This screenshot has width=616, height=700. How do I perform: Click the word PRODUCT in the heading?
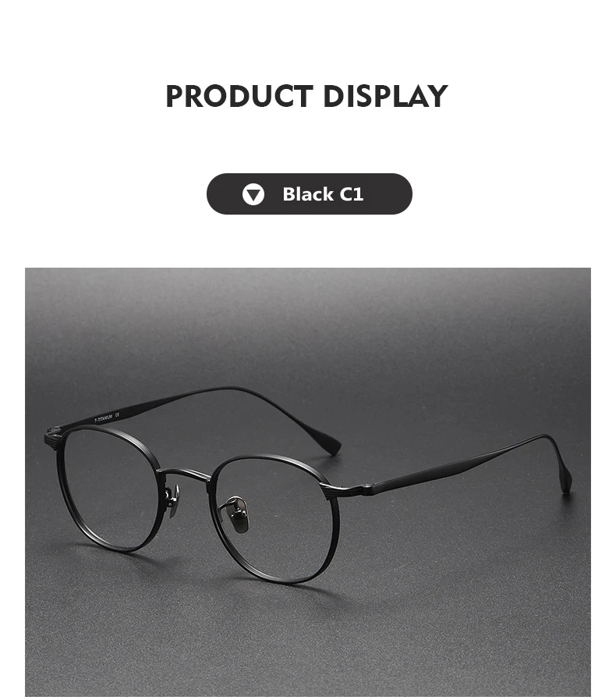point(239,96)
